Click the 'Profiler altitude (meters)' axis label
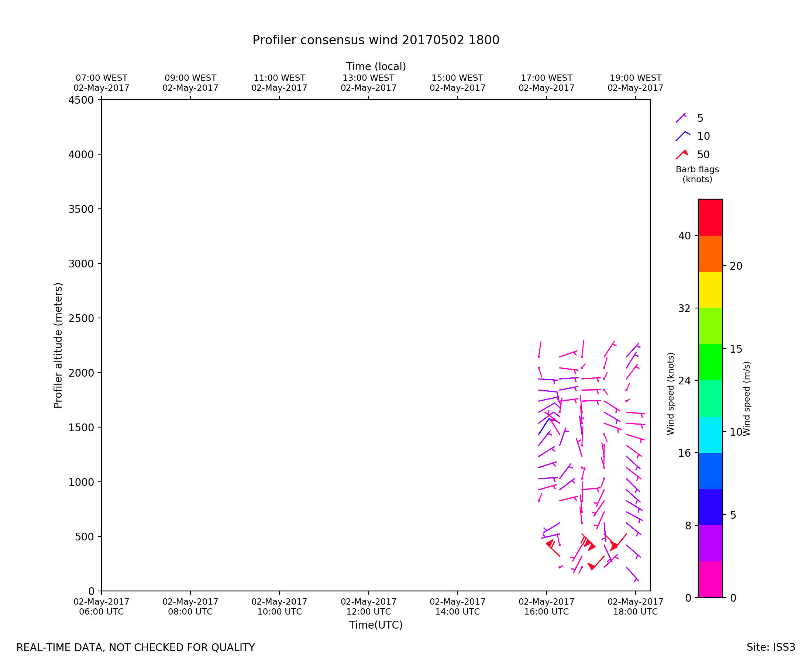The height and width of the screenshot is (664, 812). (58, 345)
